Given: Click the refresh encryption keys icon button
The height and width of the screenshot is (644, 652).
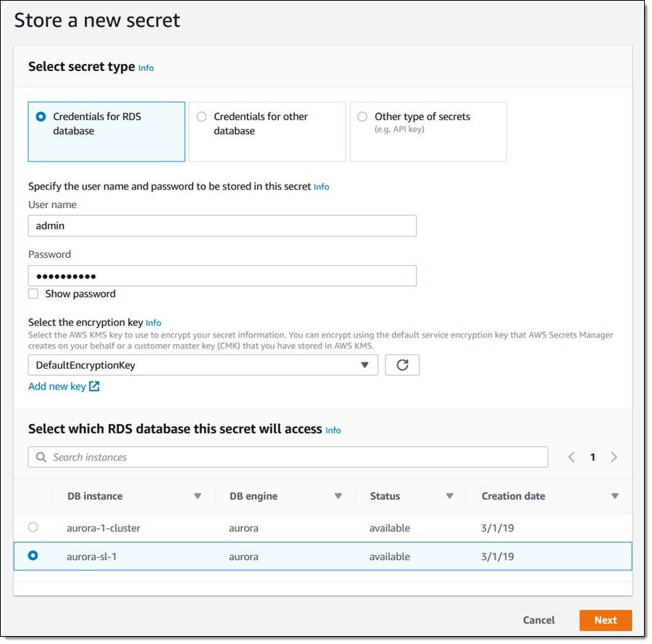Looking at the screenshot, I should 402,365.
